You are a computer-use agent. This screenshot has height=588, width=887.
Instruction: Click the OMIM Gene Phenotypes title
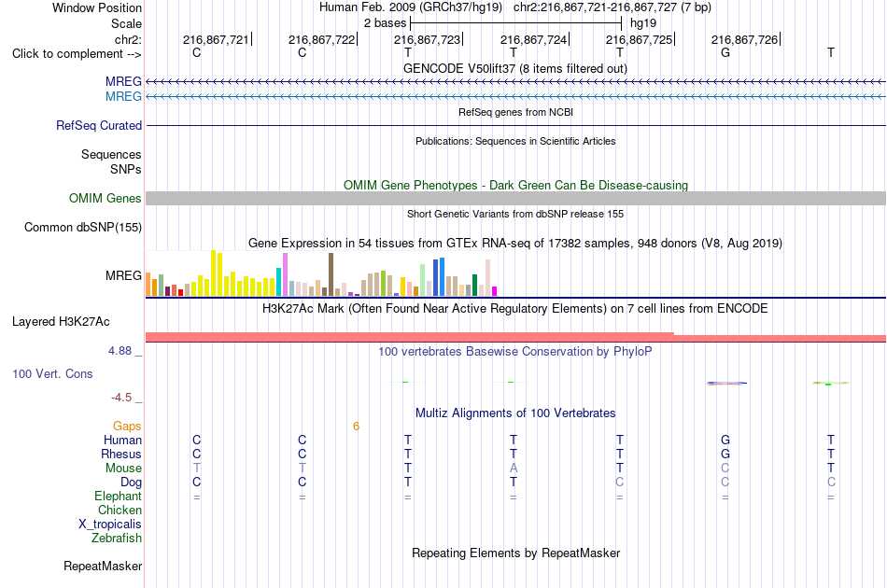pyautogui.click(x=515, y=186)
